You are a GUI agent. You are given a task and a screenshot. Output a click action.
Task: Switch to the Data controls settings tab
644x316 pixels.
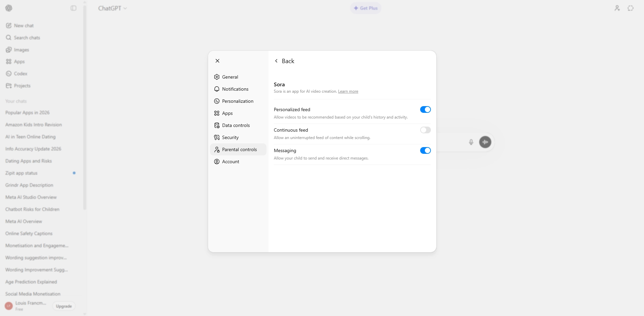point(236,125)
